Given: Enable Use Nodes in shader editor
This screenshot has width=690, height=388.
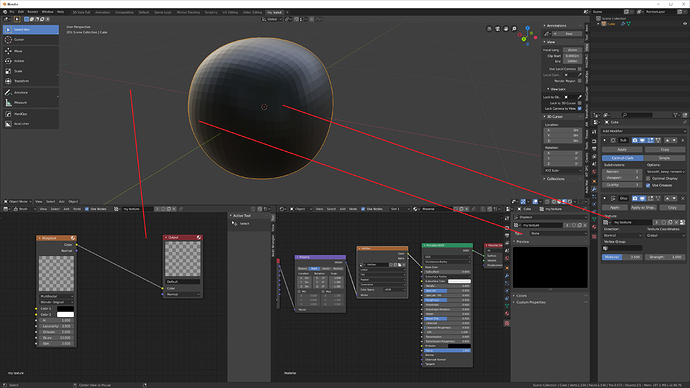Looking at the screenshot, I should pos(363,209).
